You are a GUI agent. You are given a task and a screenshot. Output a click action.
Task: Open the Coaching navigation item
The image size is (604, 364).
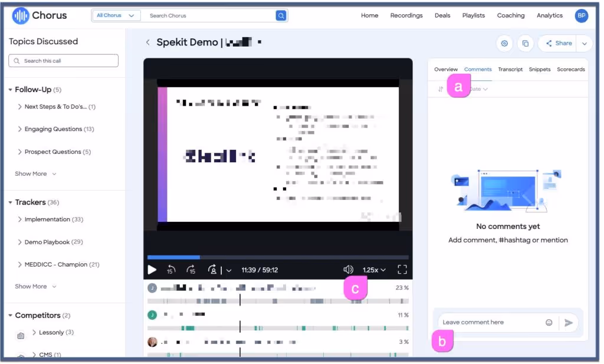[511, 16]
